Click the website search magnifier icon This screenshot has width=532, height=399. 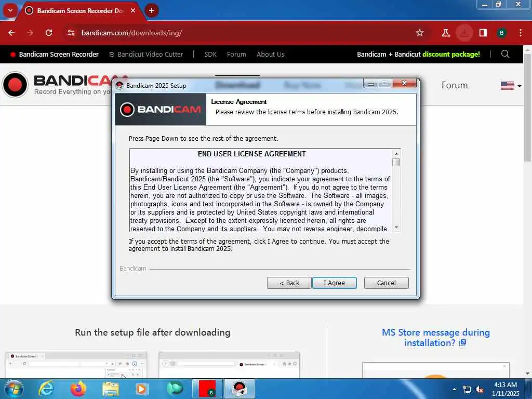coord(505,54)
